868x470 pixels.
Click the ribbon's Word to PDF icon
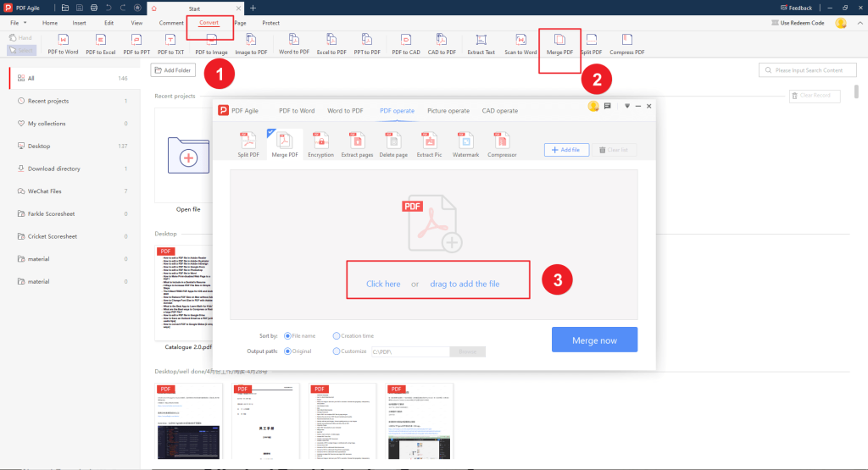coord(294,44)
